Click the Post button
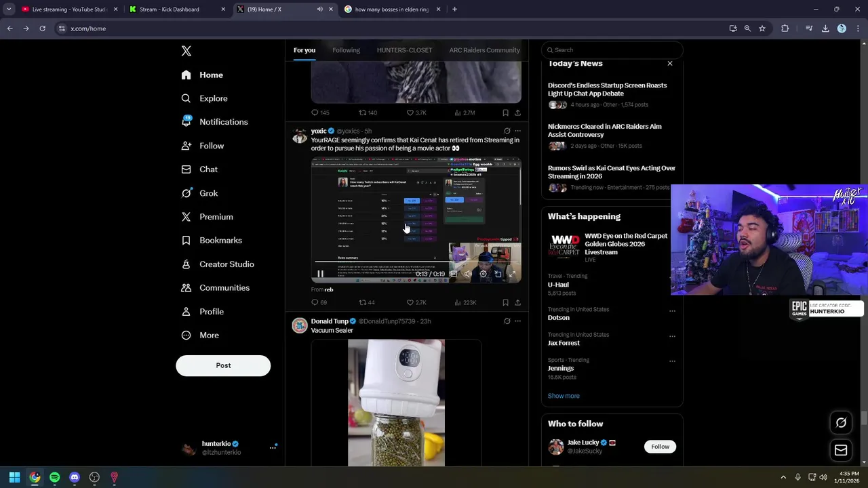This screenshot has width=868, height=488. 223,365
